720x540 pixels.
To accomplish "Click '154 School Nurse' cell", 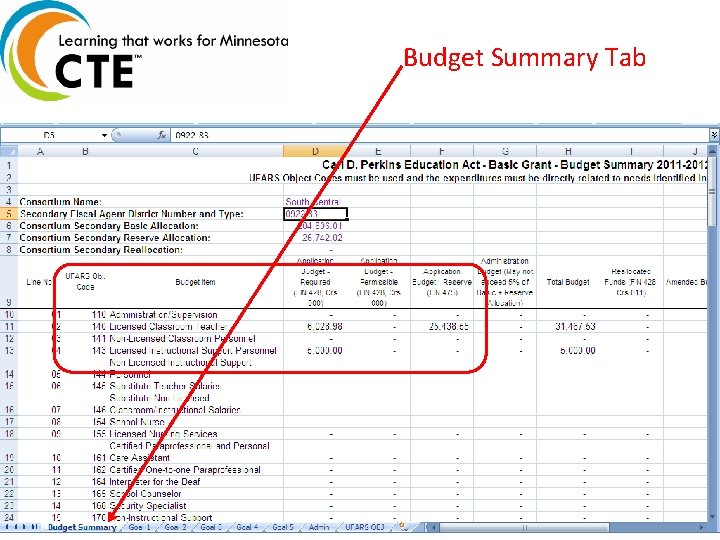I will (137, 422).
